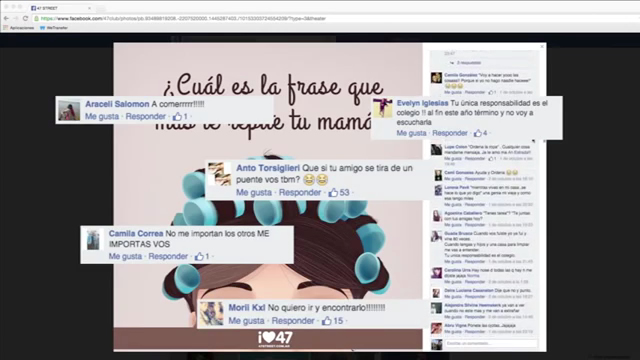Click Me gusta under Camila Correa's comment
This screenshot has height=360, width=640.
(x=125, y=256)
